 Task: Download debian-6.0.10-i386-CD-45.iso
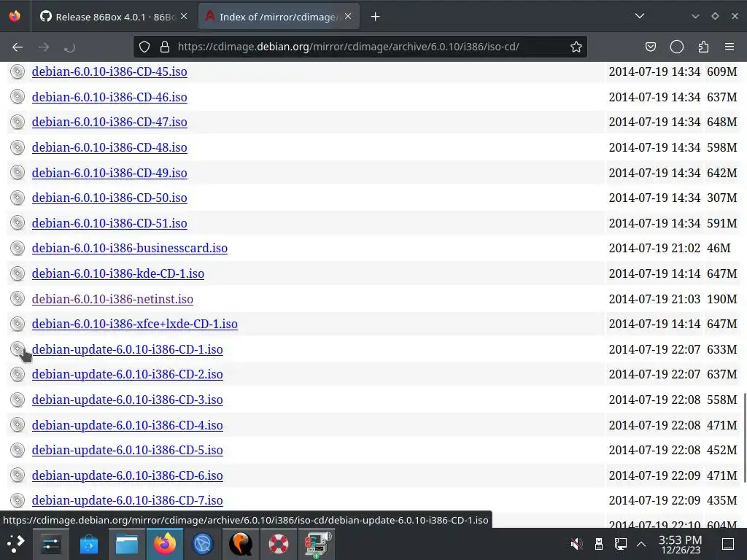coord(109,72)
